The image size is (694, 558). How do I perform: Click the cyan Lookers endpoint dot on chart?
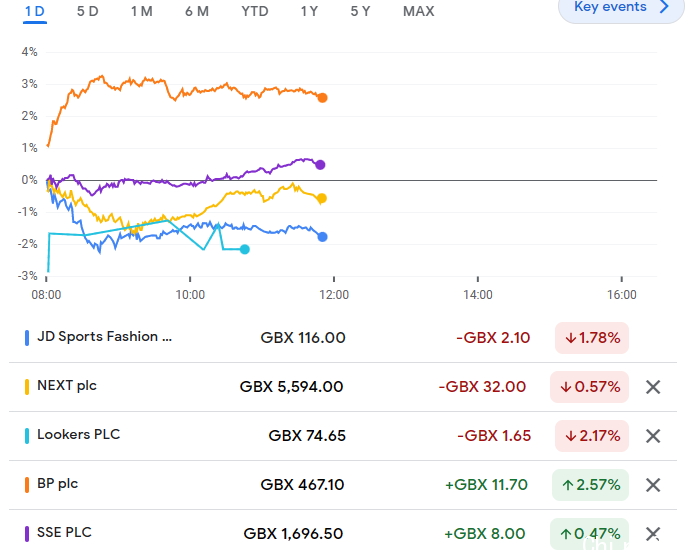click(x=245, y=250)
